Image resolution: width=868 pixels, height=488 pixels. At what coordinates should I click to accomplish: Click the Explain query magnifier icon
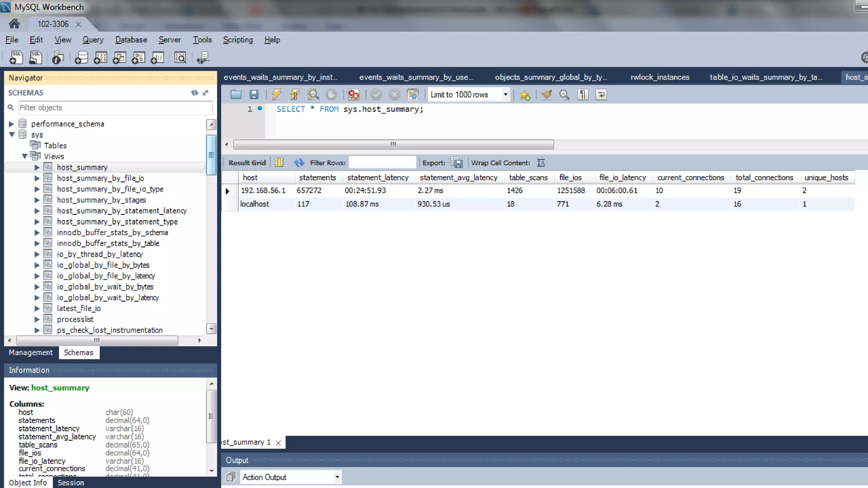coord(313,94)
